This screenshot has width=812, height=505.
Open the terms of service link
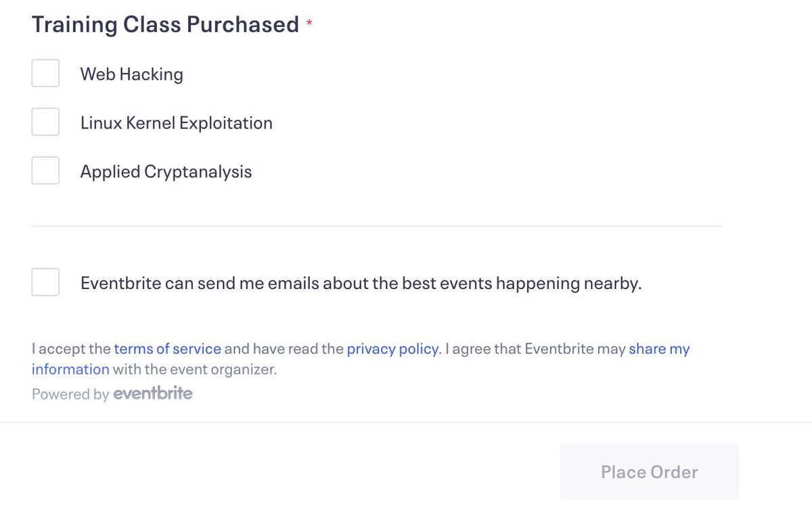pyautogui.click(x=167, y=349)
